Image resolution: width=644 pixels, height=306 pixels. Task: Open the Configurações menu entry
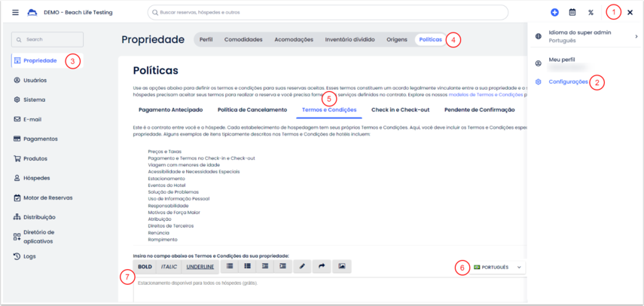[x=568, y=82]
